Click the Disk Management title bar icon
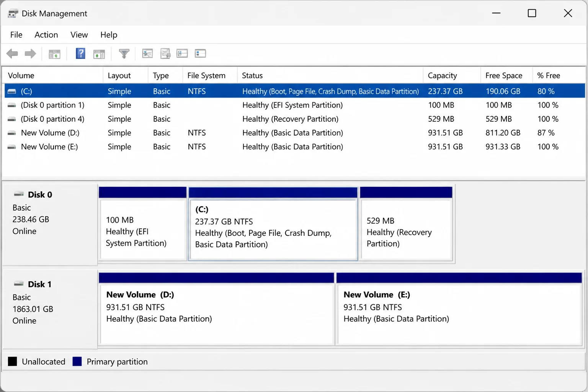Image resolution: width=588 pixels, height=392 pixels. pos(13,14)
